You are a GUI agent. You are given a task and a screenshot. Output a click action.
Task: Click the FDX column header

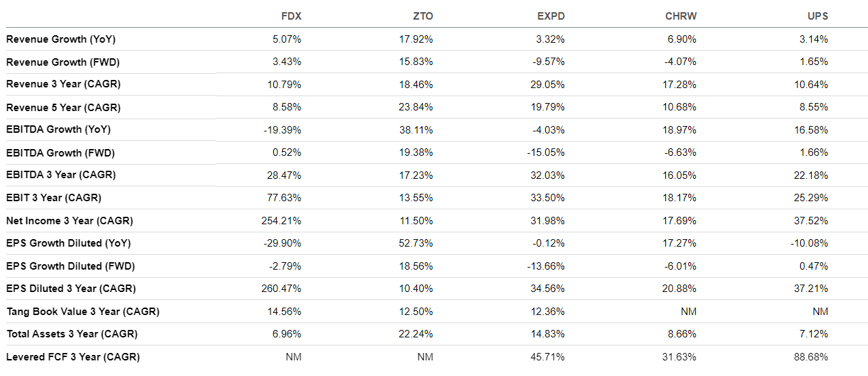click(291, 16)
